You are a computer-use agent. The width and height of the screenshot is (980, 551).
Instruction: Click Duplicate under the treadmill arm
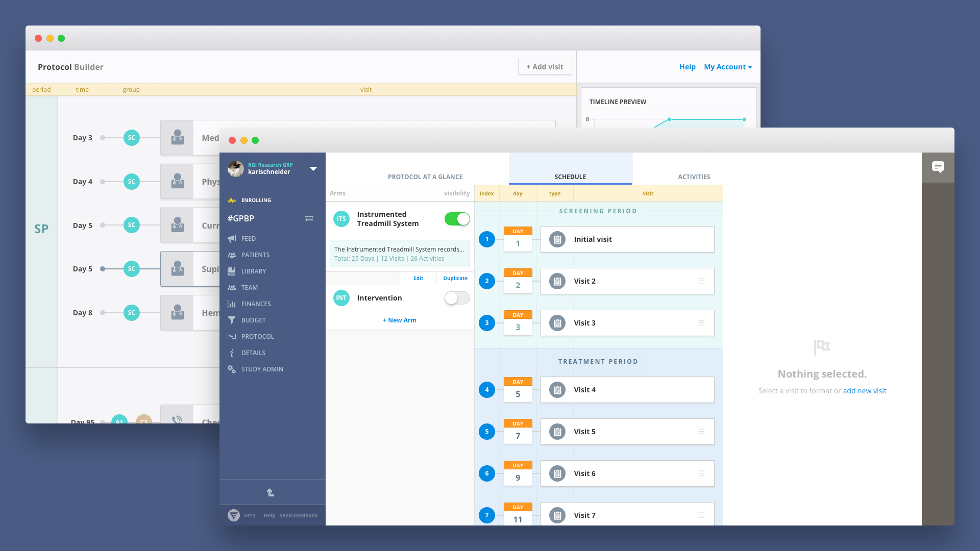click(x=455, y=279)
